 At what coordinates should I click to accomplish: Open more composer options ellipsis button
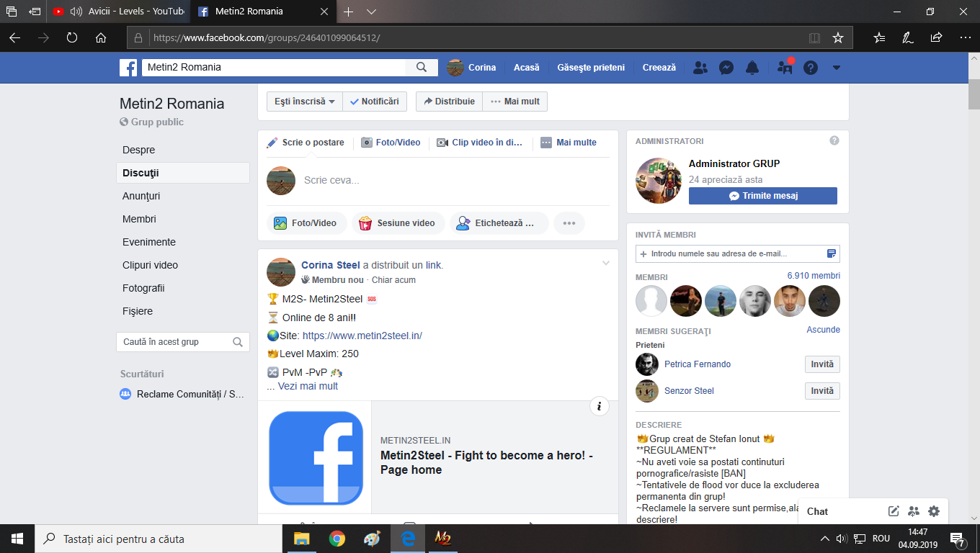[x=569, y=223]
